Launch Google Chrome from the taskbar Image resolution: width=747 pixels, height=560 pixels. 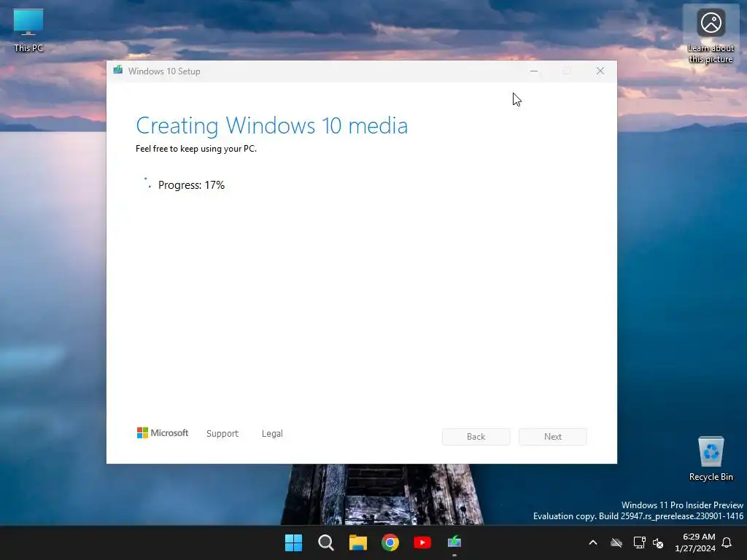pyautogui.click(x=390, y=542)
